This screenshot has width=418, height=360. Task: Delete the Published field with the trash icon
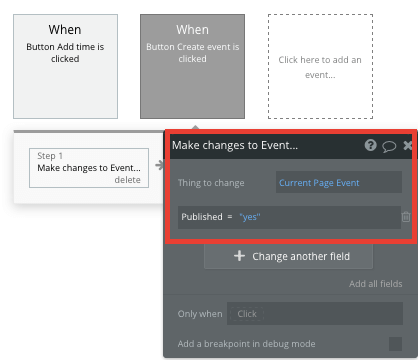(406, 217)
